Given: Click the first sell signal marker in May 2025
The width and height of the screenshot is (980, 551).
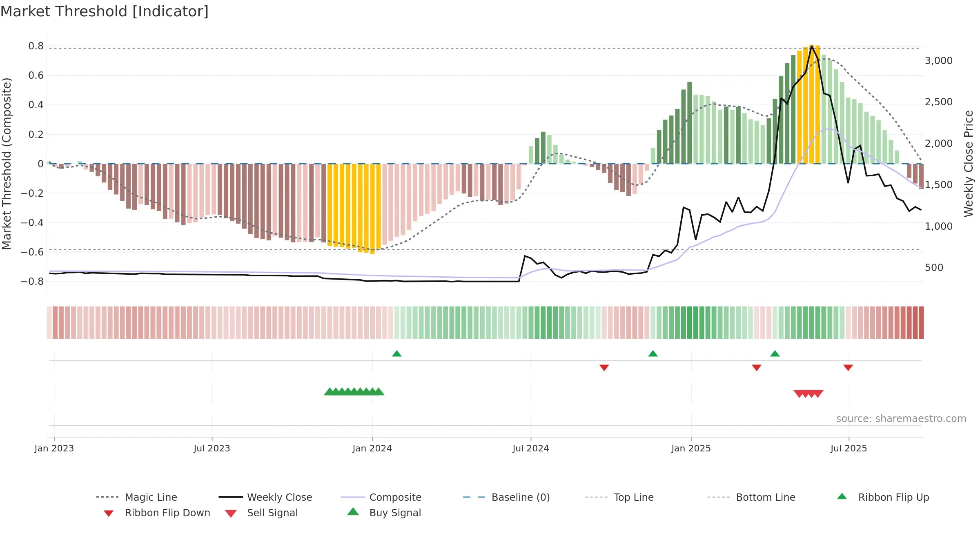Looking at the screenshot, I should 799,394.
